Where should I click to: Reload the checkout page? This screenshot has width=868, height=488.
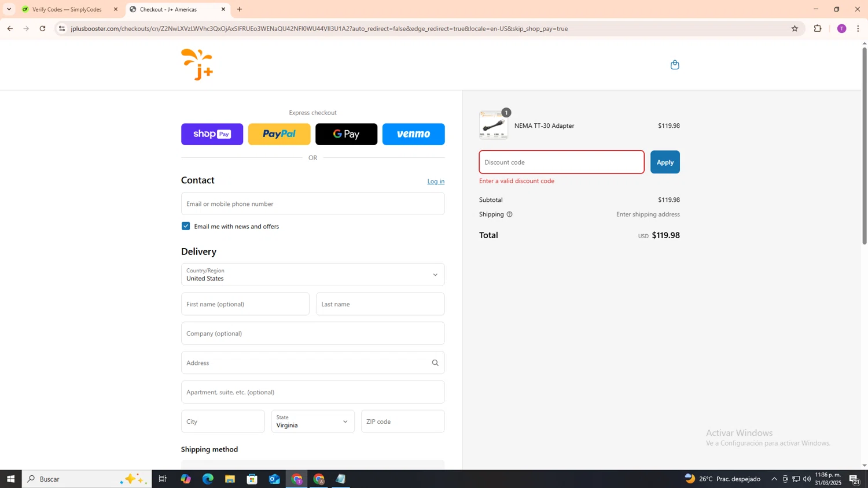(x=42, y=28)
